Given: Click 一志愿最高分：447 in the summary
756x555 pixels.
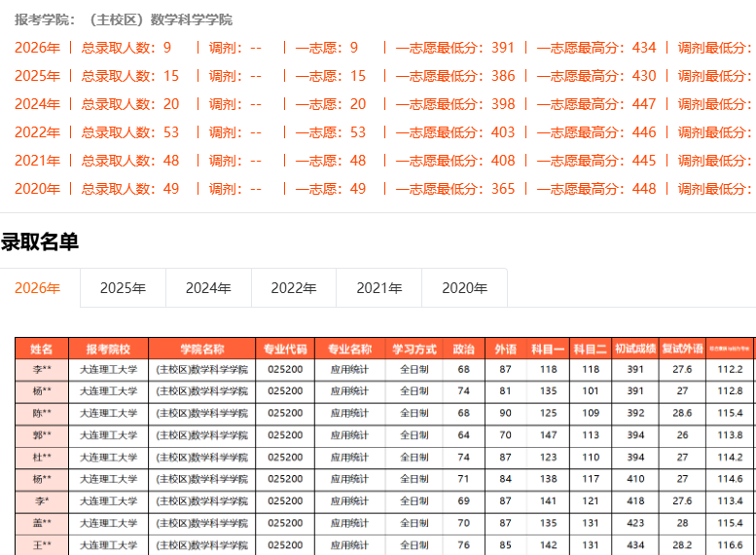Looking at the screenshot, I should [x=596, y=104].
